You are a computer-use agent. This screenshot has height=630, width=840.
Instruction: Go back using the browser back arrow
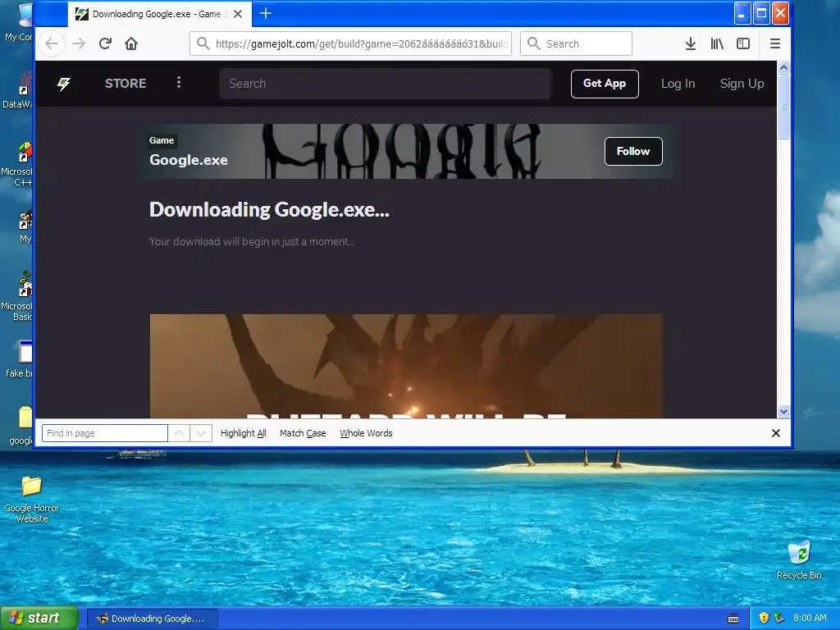52,43
